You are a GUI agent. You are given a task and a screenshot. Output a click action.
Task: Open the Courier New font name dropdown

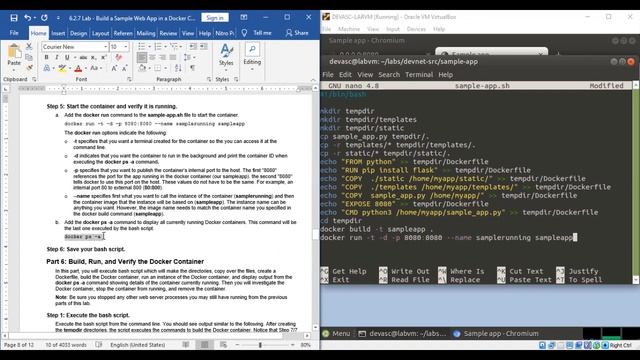[x=105, y=47]
